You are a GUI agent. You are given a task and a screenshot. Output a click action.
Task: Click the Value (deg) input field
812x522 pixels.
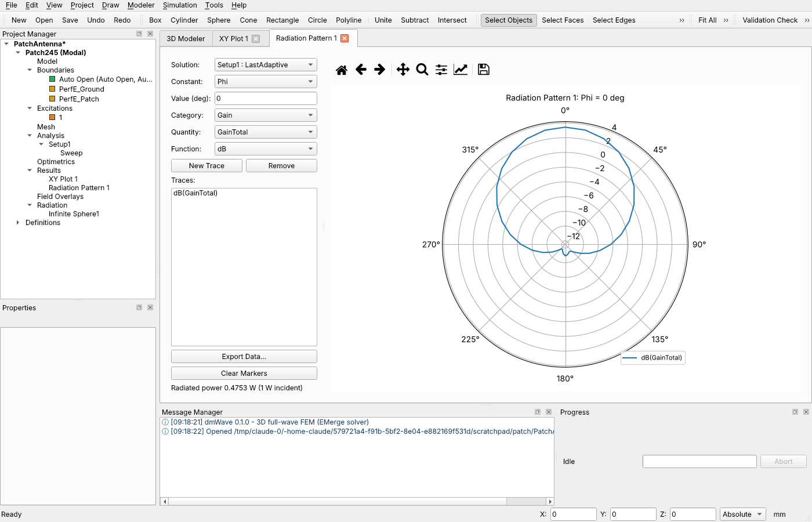click(x=266, y=99)
